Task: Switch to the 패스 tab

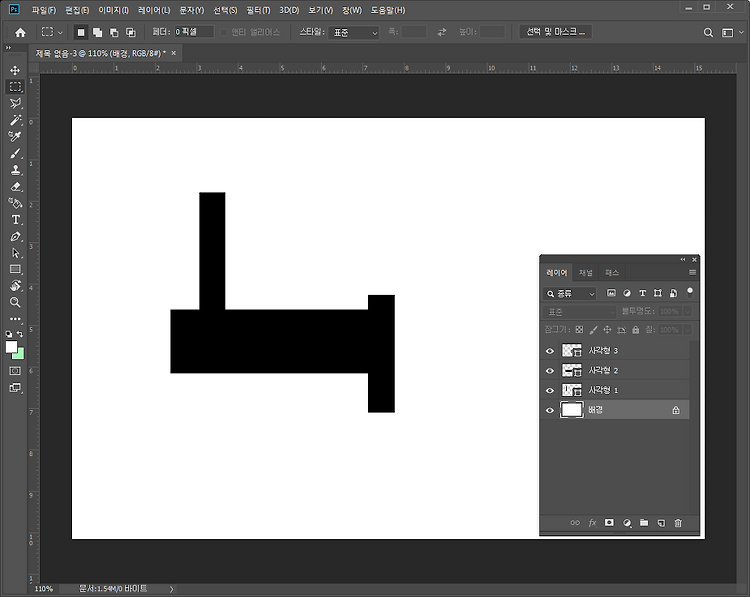Action: (x=612, y=273)
